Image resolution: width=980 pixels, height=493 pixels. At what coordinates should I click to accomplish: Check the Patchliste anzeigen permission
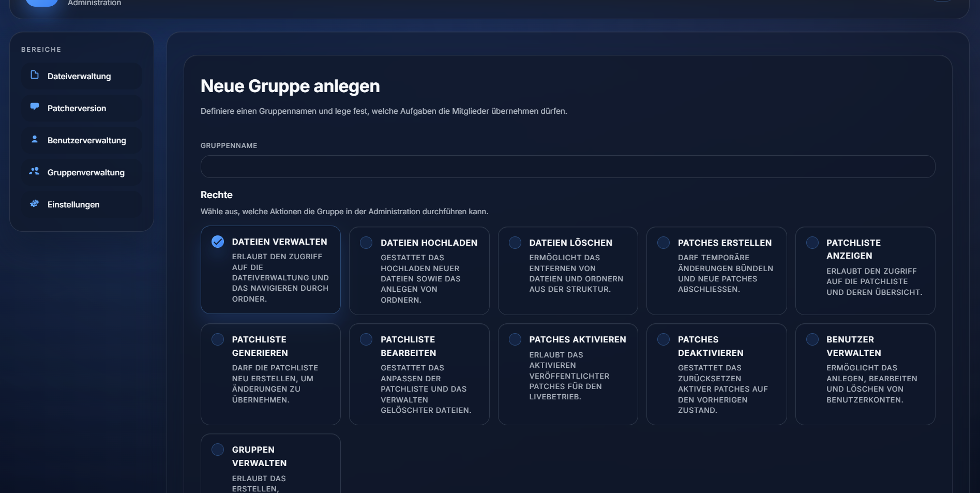pos(812,243)
